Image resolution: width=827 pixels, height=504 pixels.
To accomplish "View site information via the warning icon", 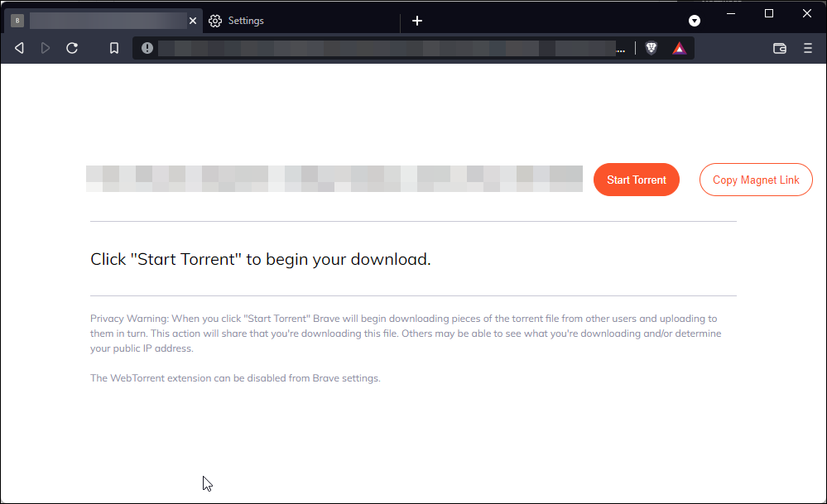I will pyautogui.click(x=147, y=48).
